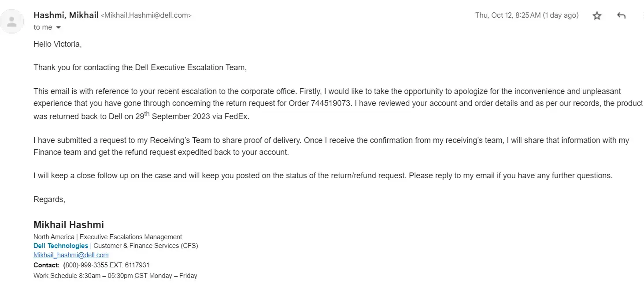Click the bold 'Mikhail Hashmi' signature name
This screenshot has width=644, height=285.
coord(69,225)
